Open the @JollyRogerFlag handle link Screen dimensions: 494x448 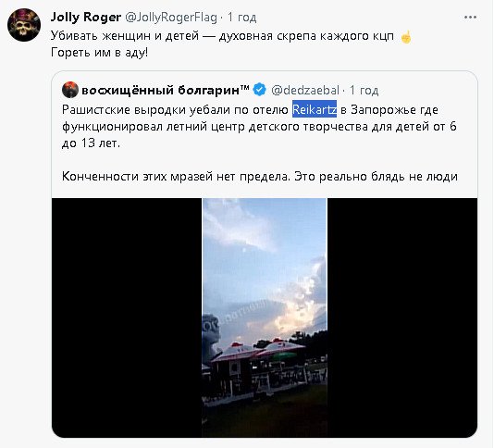[171, 18]
